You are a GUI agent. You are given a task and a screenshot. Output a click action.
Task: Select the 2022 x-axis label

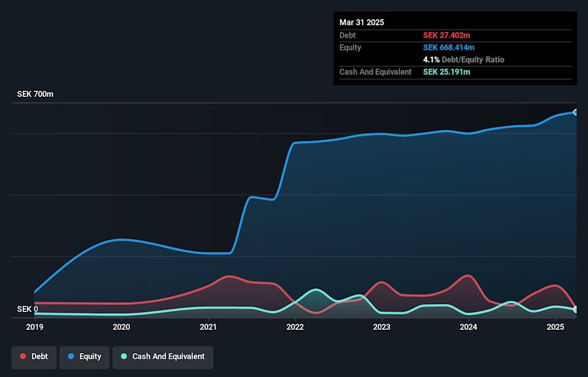[295, 327]
